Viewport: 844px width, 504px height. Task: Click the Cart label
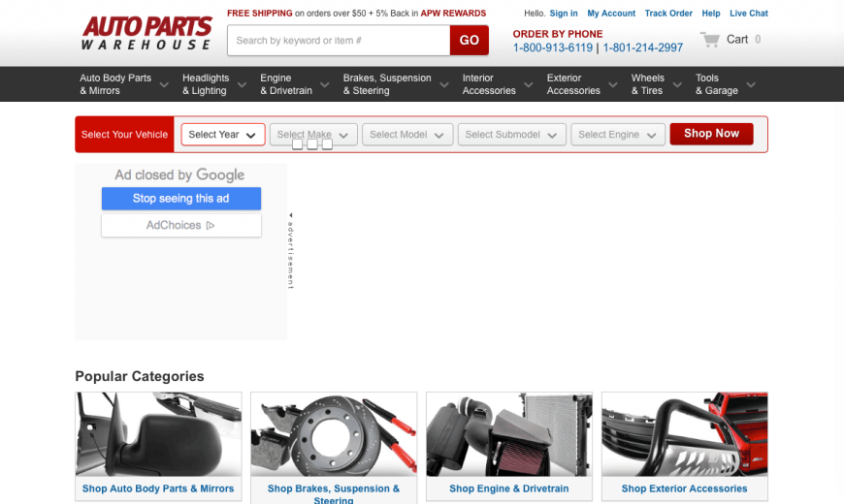tap(737, 40)
